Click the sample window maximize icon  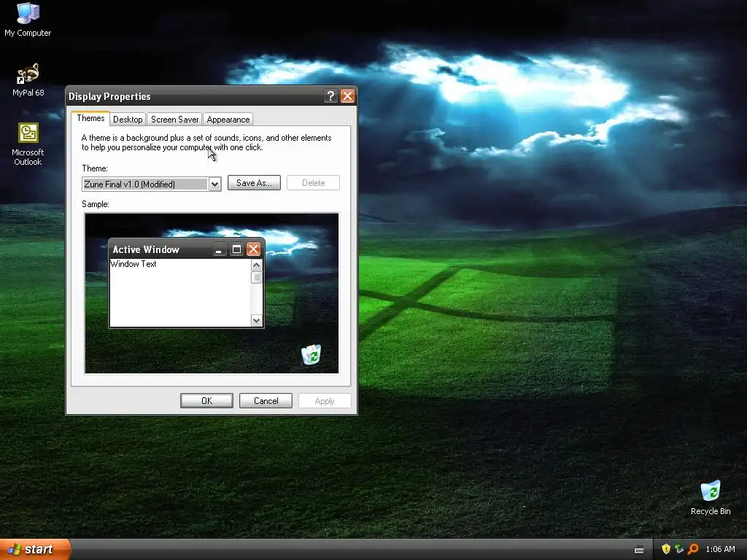pyautogui.click(x=236, y=249)
